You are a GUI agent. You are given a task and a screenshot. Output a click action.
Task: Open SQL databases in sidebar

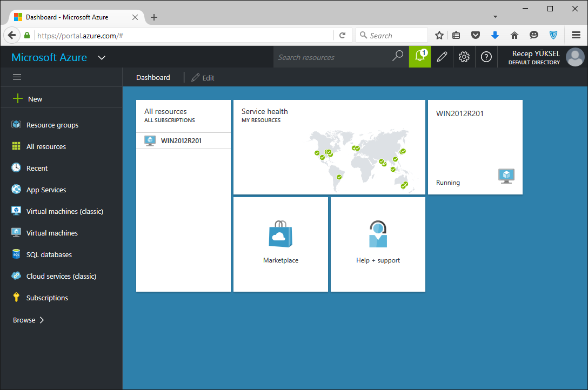49,255
